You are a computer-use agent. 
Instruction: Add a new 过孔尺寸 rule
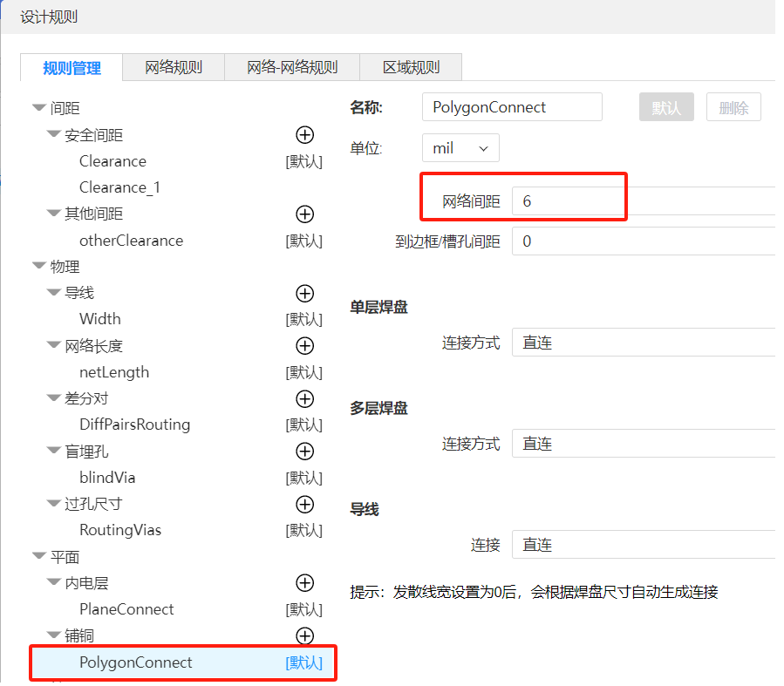tap(304, 504)
